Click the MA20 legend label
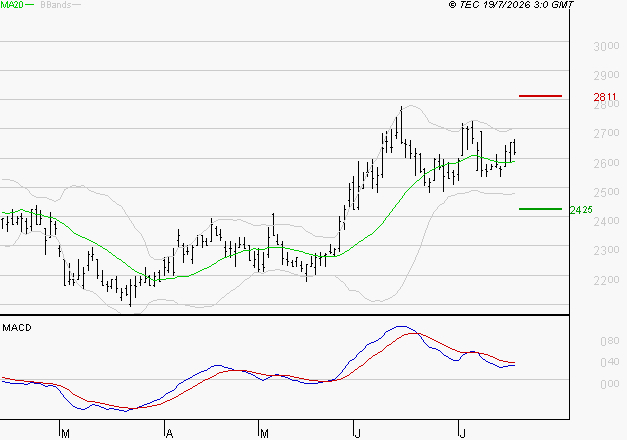The image size is (627, 440). click(12, 5)
